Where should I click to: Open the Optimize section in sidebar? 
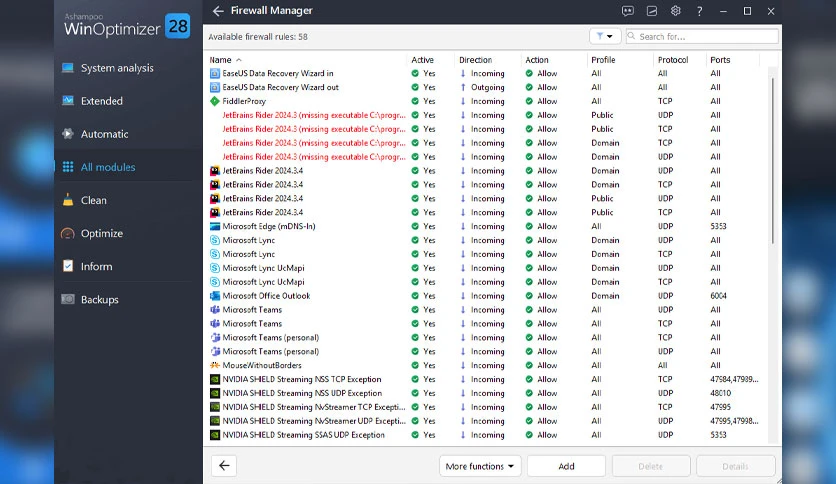102,233
